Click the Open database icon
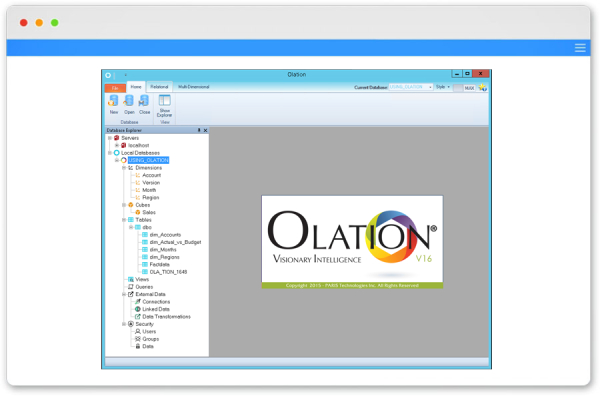Viewport: 600px width, 396px height. click(x=129, y=101)
